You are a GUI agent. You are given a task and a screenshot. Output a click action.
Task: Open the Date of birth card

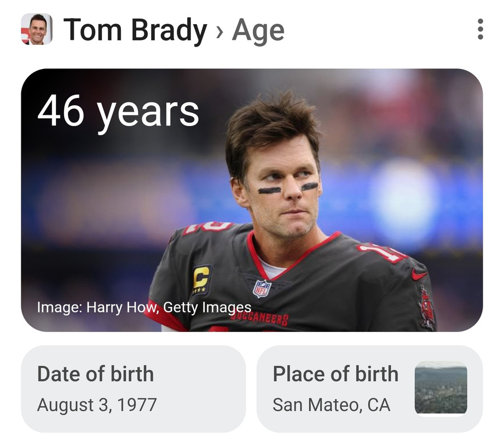pyautogui.click(x=134, y=389)
